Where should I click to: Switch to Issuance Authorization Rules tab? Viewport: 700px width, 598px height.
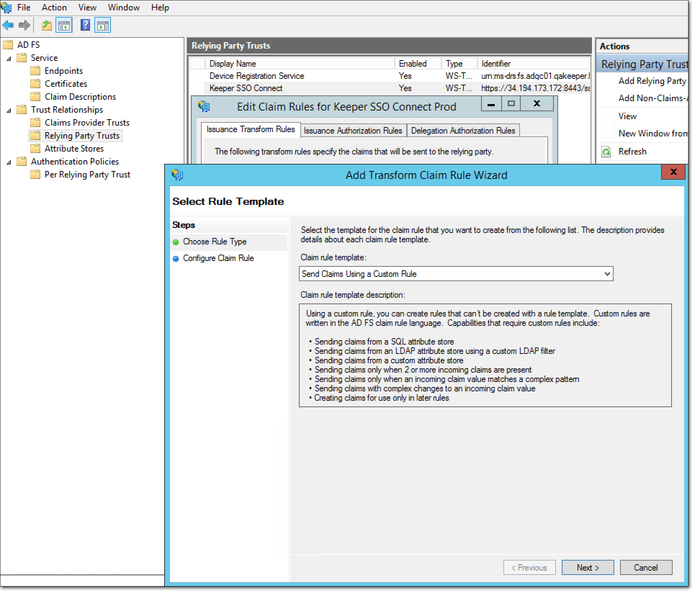(353, 130)
